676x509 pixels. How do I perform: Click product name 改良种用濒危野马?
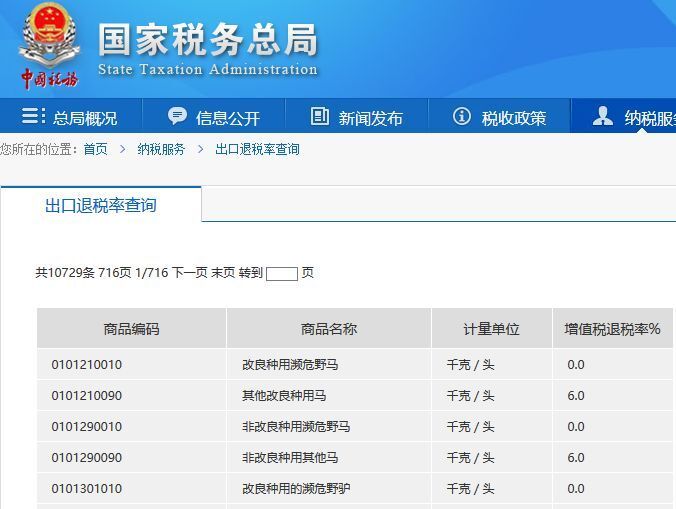click(290, 365)
